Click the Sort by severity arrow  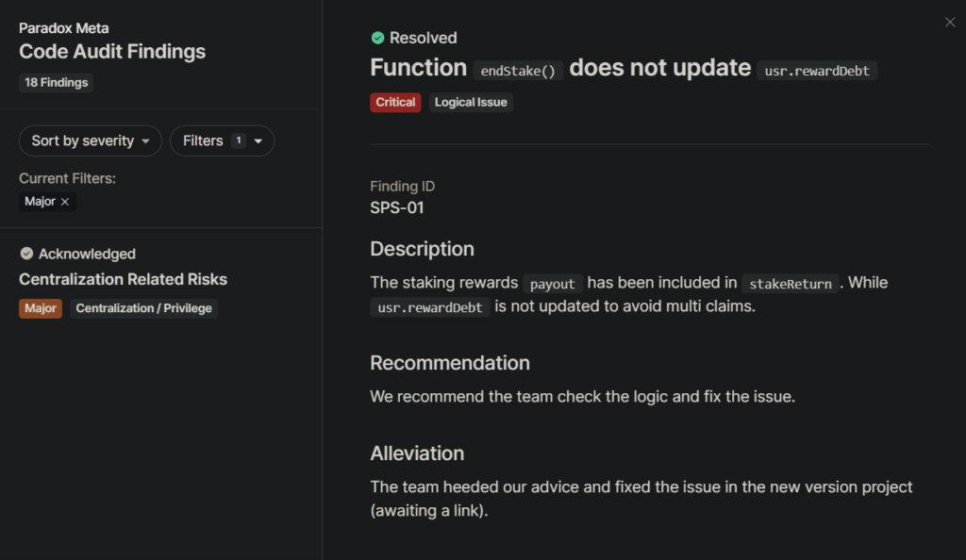click(x=145, y=141)
